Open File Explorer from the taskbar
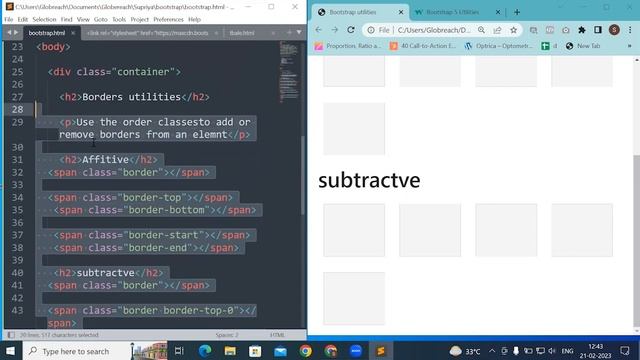This screenshot has height=360, width=640. click(x=230, y=351)
